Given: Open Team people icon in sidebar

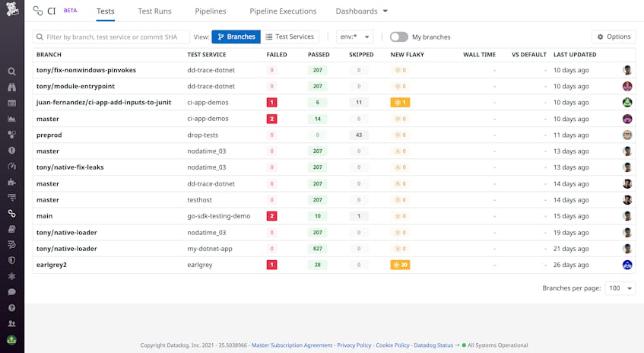Looking at the screenshot, I should point(12,323).
